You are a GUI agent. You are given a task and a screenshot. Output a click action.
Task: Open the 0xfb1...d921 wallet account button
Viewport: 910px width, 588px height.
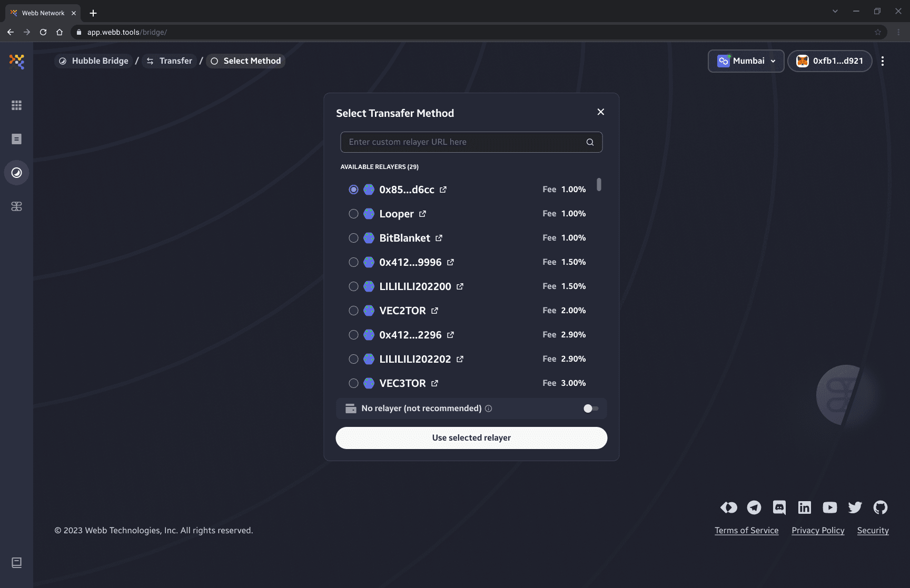pyautogui.click(x=830, y=61)
